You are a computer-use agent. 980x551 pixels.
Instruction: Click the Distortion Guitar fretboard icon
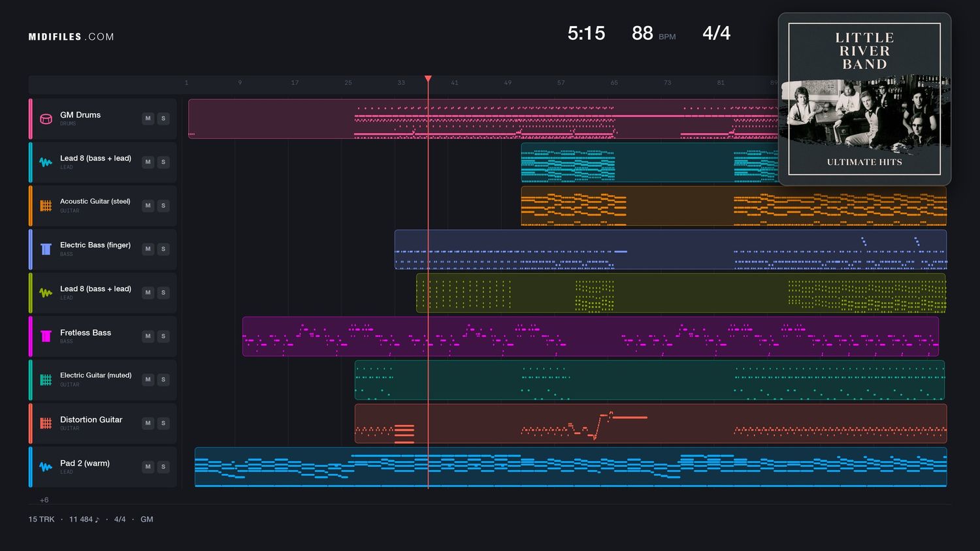click(46, 423)
